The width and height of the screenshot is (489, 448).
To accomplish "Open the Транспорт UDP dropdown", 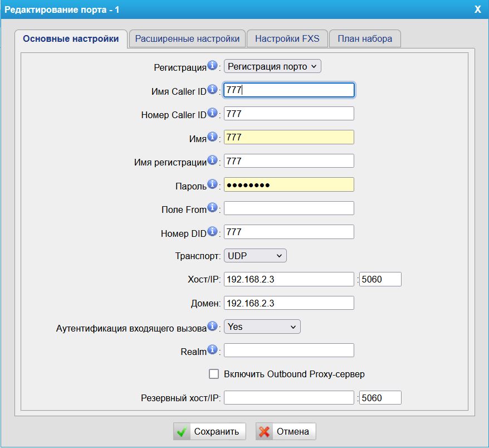I will pos(255,256).
